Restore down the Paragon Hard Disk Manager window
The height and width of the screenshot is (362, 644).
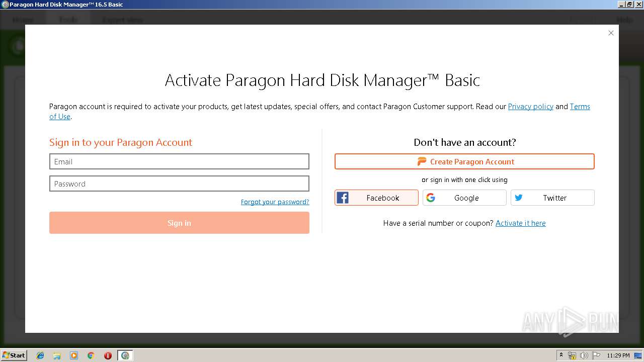tap(629, 4)
